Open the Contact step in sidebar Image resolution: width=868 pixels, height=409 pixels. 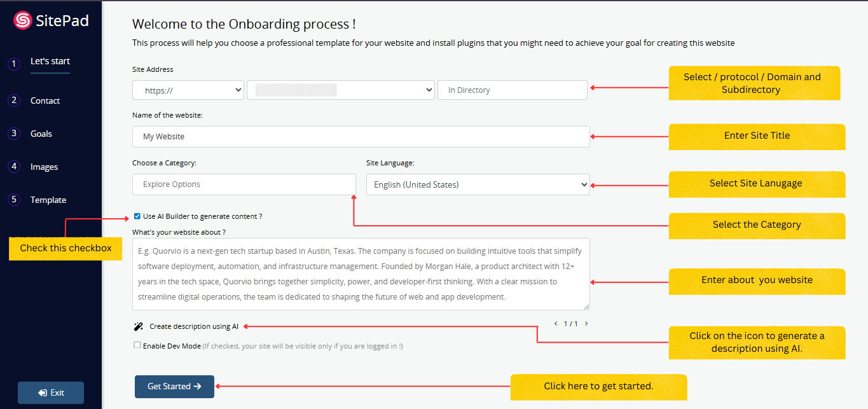[x=45, y=101]
